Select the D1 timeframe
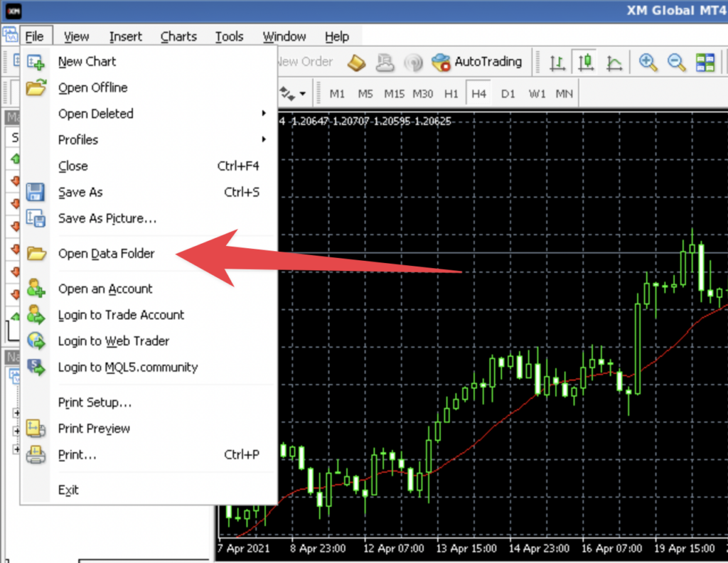 click(x=508, y=94)
